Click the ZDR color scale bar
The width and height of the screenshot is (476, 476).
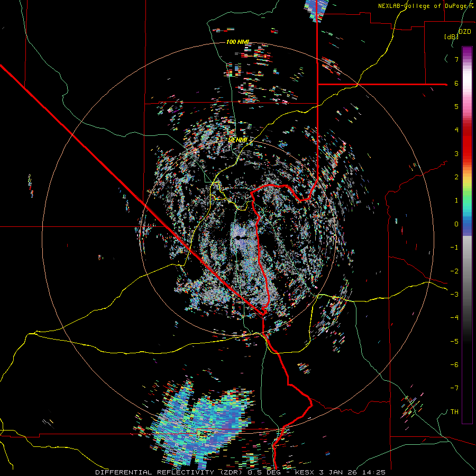467,235
